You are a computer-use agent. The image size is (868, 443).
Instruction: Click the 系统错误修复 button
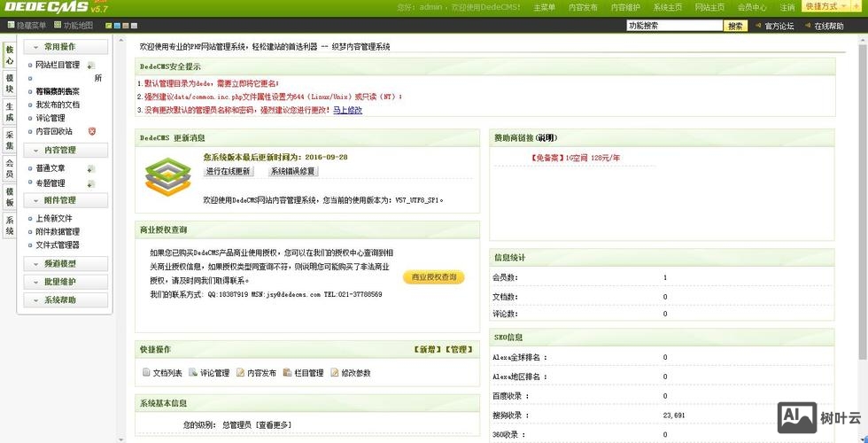coord(293,172)
